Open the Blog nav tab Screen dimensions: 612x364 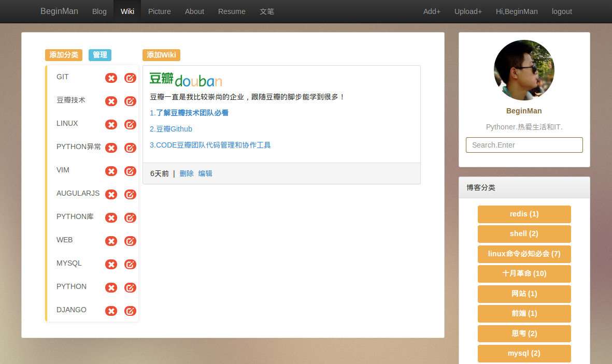[x=99, y=12]
